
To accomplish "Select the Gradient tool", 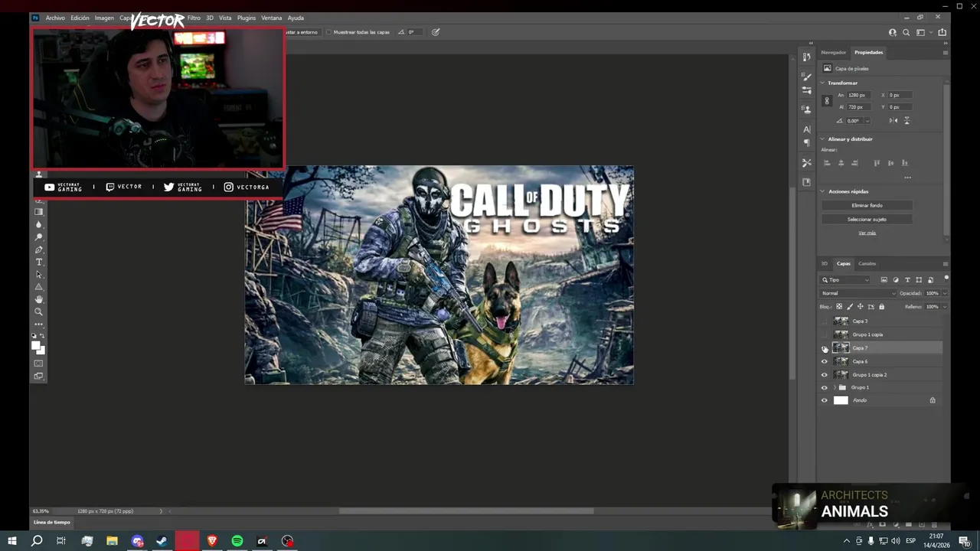I will 39,212.
